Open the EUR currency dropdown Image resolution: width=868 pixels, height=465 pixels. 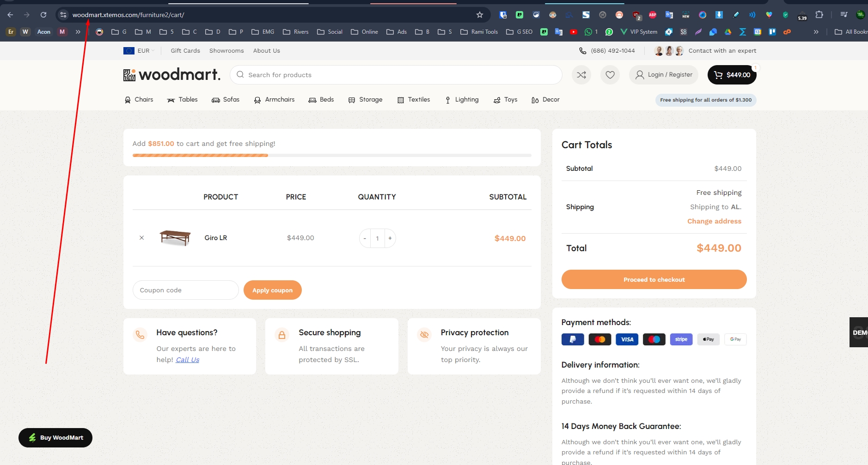(139, 51)
